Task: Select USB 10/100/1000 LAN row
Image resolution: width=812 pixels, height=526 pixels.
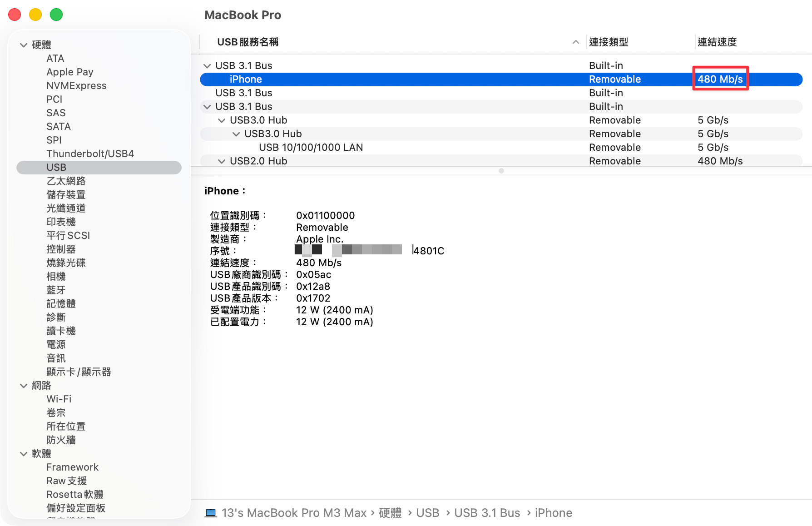Action: point(501,148)
